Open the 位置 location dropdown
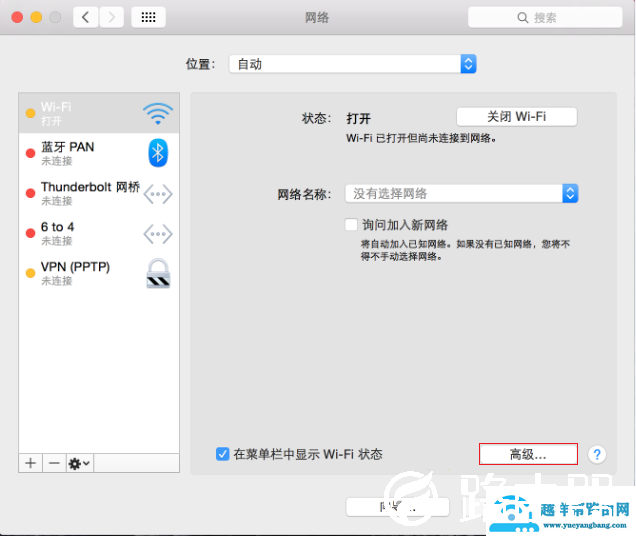The width and height of the screenshot is (636, 536). (x=352, y=64)
